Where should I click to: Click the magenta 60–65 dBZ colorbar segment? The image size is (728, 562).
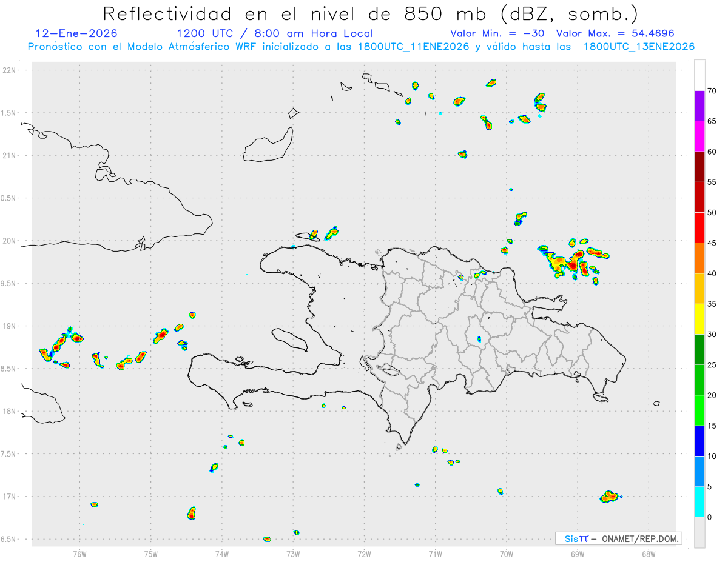699,136
